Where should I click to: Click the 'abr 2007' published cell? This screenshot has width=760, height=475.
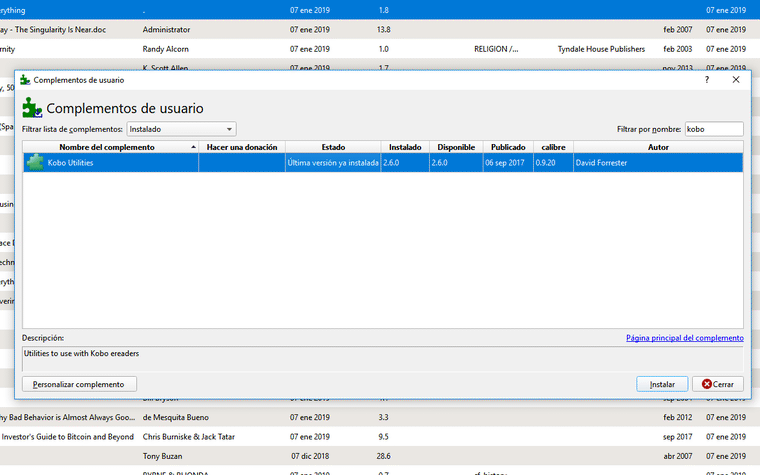[678, 456]
